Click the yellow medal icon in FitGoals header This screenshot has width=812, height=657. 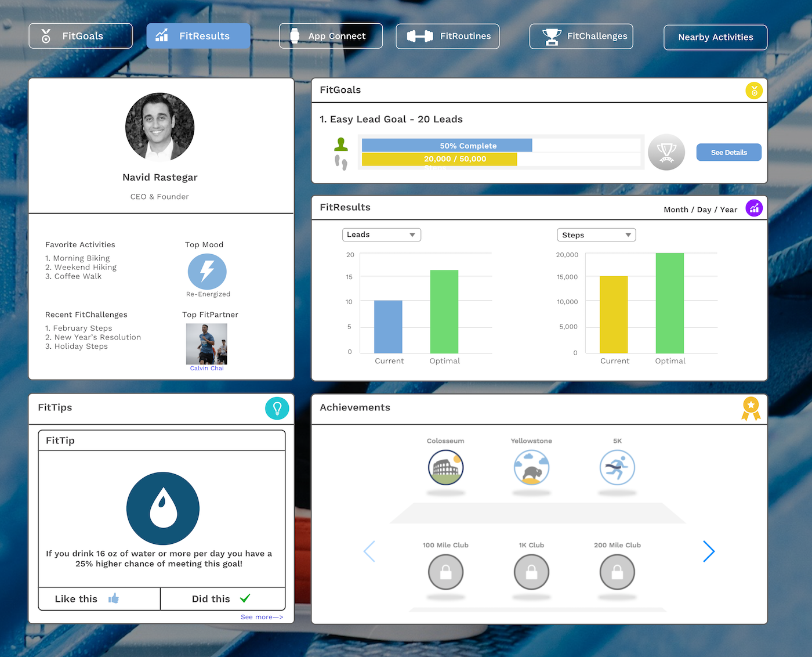(754, 91)
